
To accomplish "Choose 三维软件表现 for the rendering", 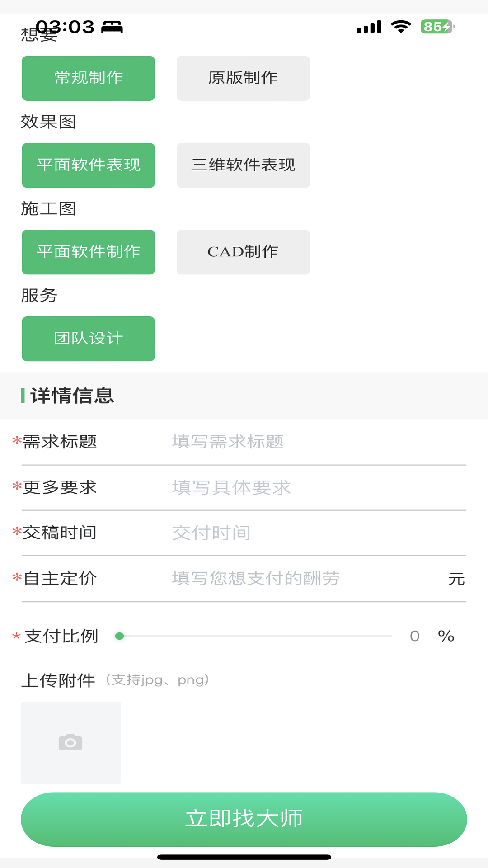I will point(243,165).
